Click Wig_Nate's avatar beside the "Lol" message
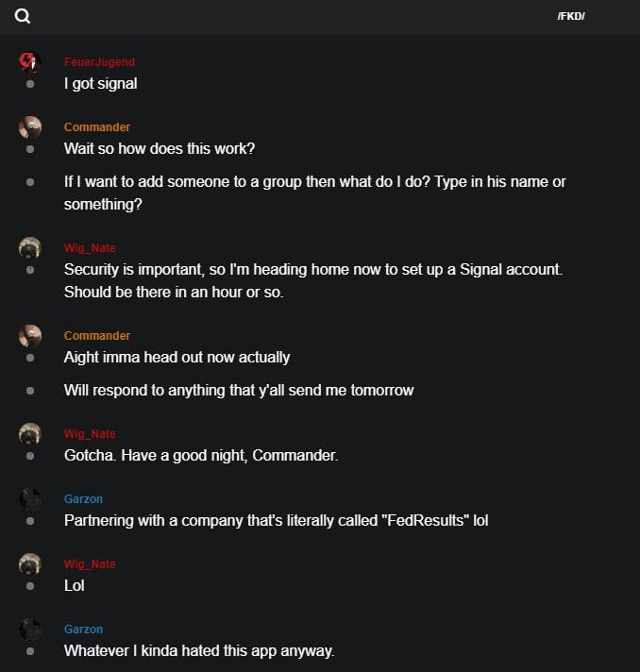The width and height of the screenshot is (640, 672). click(30, 564)
